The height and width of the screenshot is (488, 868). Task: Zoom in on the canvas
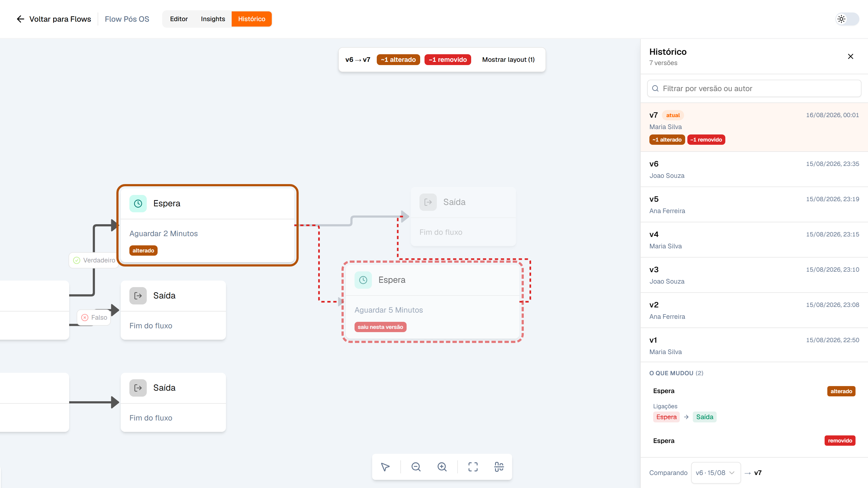click(x=442, y=467)
